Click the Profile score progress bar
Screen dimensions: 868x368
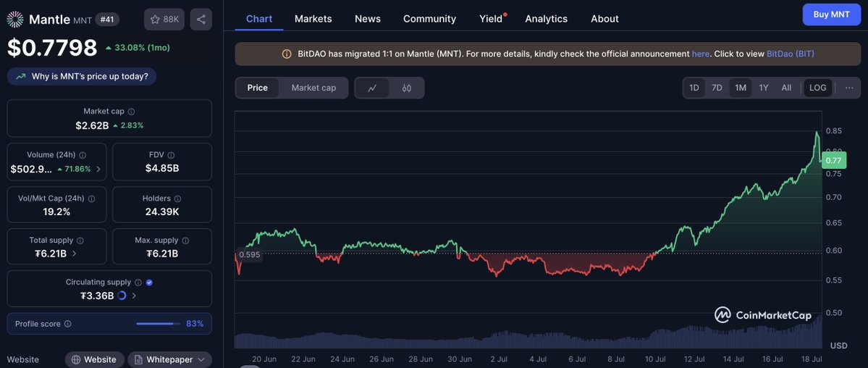point(159,324)
